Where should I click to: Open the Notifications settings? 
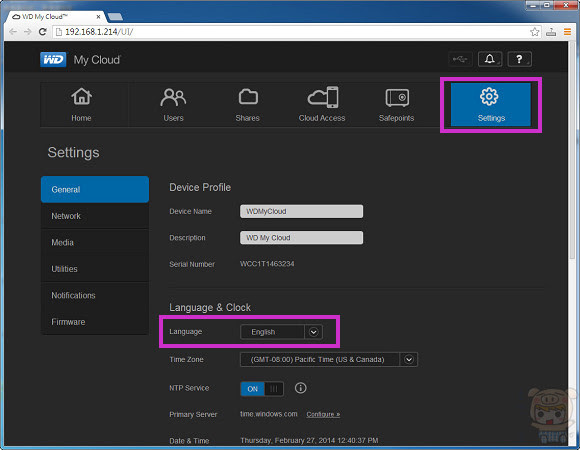click(95, 295)
